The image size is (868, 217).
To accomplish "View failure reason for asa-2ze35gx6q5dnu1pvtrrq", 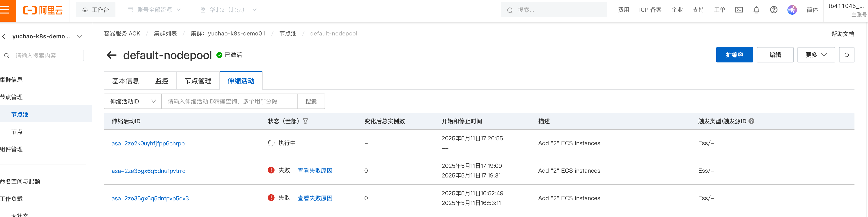I will pos(315,170).
